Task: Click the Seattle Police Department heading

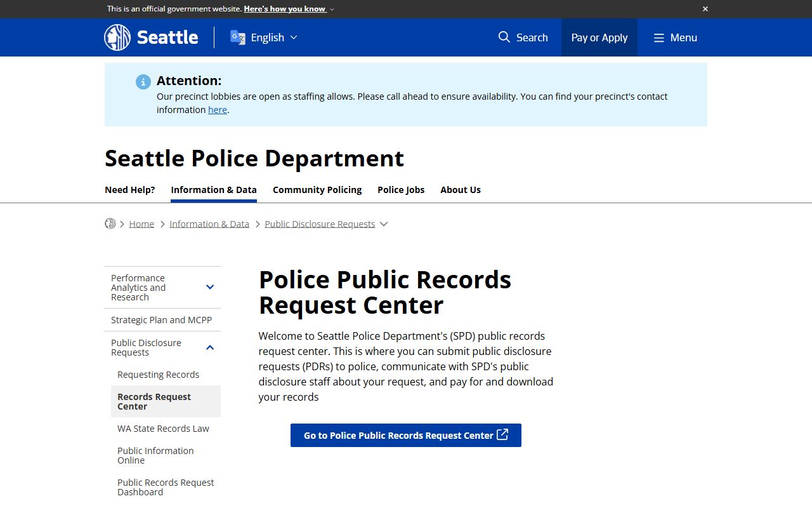Action: click(x=254, y=158)
